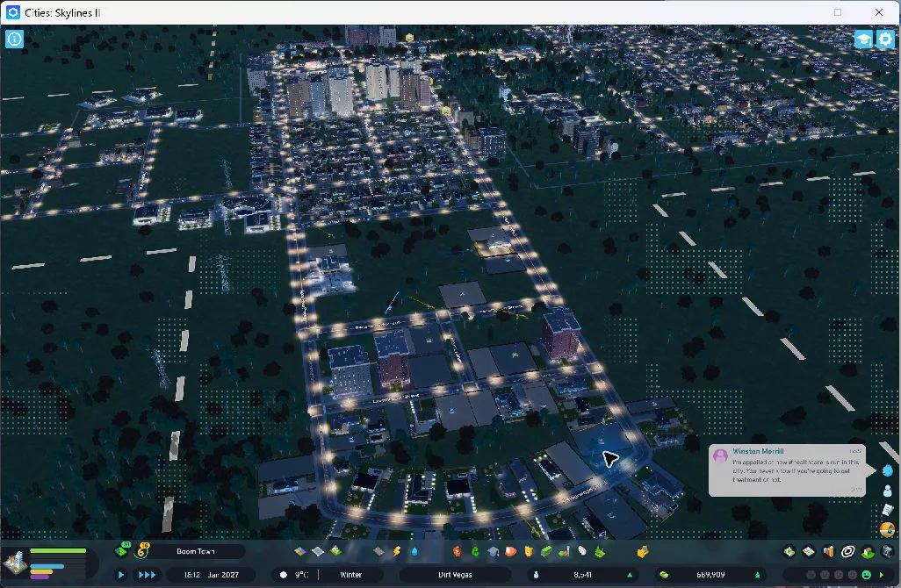Image resolution: width=901 pixels, height=588 pixels.
Task: Click the Boom Town milestone label
Action: coord(195,551)
